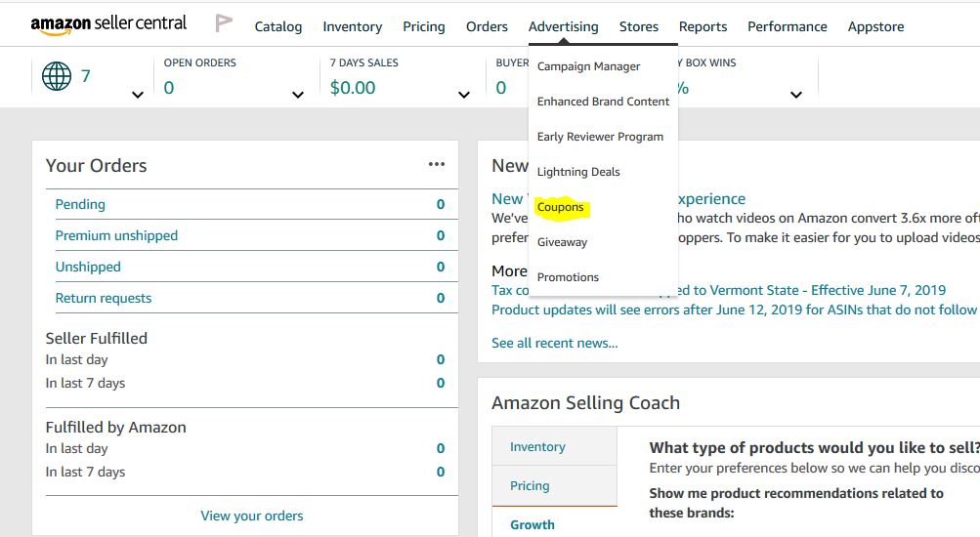Click the Open Orders value 0

coord(169,88)
